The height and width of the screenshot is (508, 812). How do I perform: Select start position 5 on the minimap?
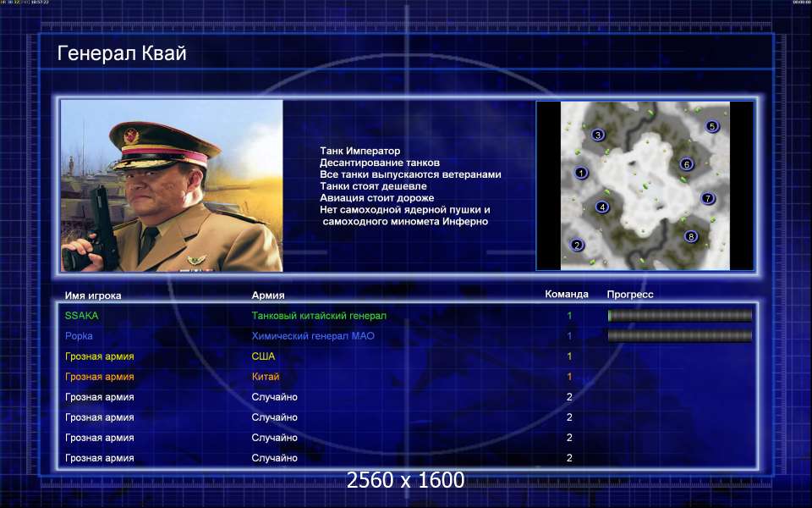point(712,126)
